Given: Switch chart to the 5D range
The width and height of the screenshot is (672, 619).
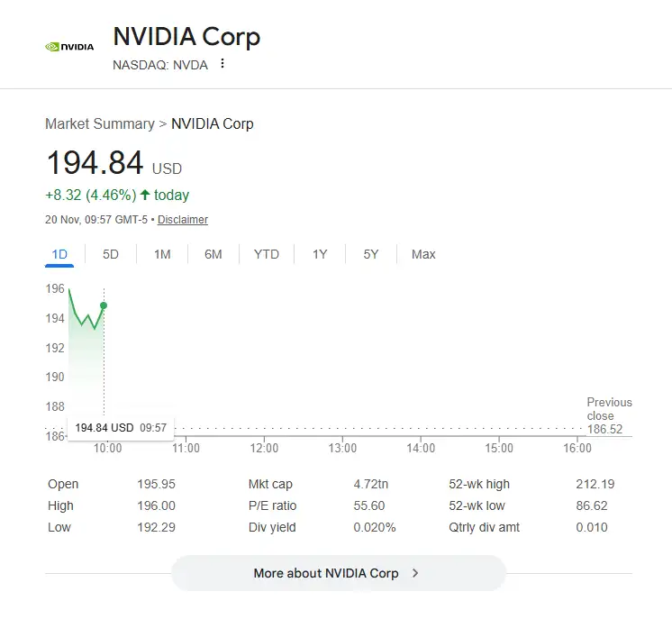Looking at the screenshot, I should click(x=111, y=254).
